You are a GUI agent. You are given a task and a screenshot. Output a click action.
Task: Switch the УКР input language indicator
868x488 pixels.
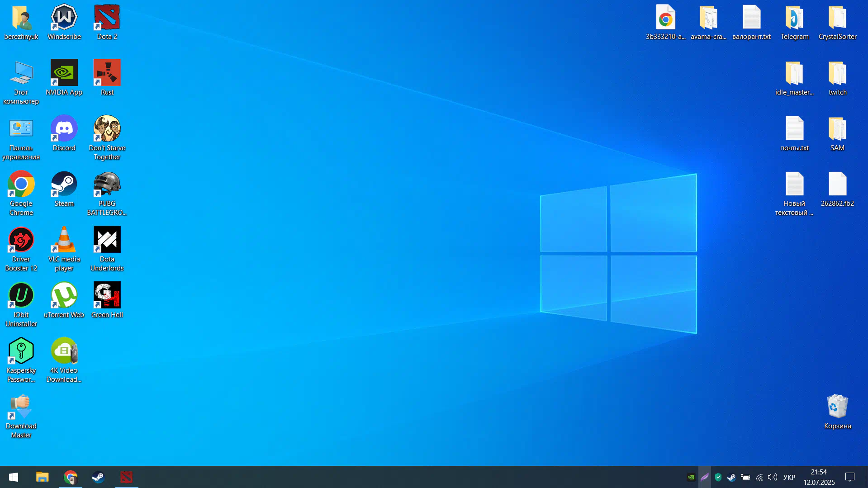tap(789, 477)
